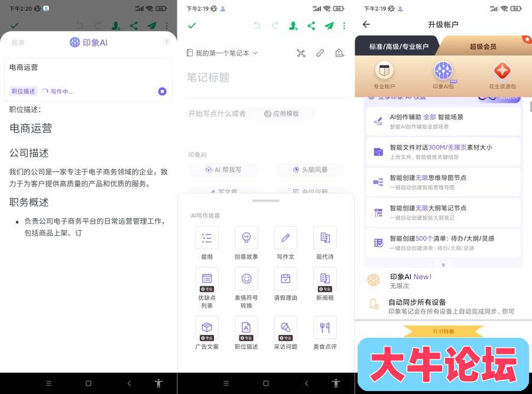Open the 智能创建无限思维导图节点 benefit row
The width and height of the screenshot is (532, 394).
tap(443, 182)
